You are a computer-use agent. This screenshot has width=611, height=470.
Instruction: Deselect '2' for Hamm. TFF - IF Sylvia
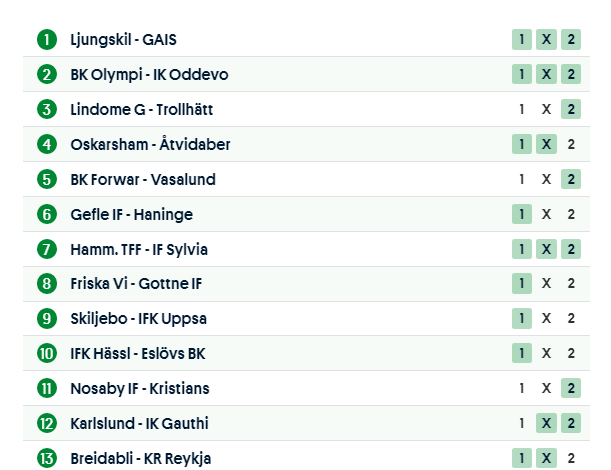[x=571, y=249]
